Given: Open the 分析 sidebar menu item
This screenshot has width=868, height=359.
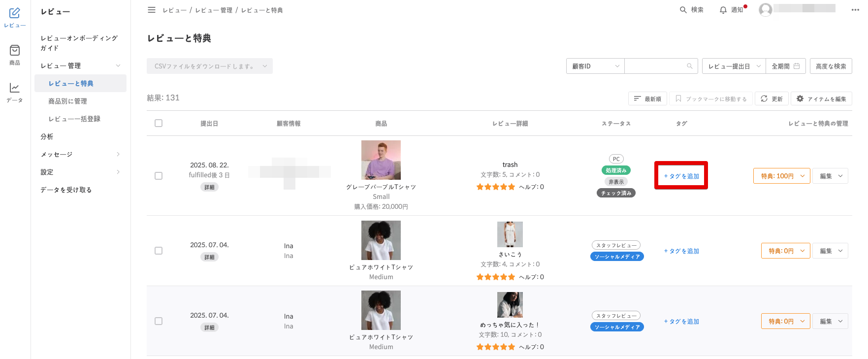Looking at the screenshot, I should pyautogui.click(x=47, y=136).
